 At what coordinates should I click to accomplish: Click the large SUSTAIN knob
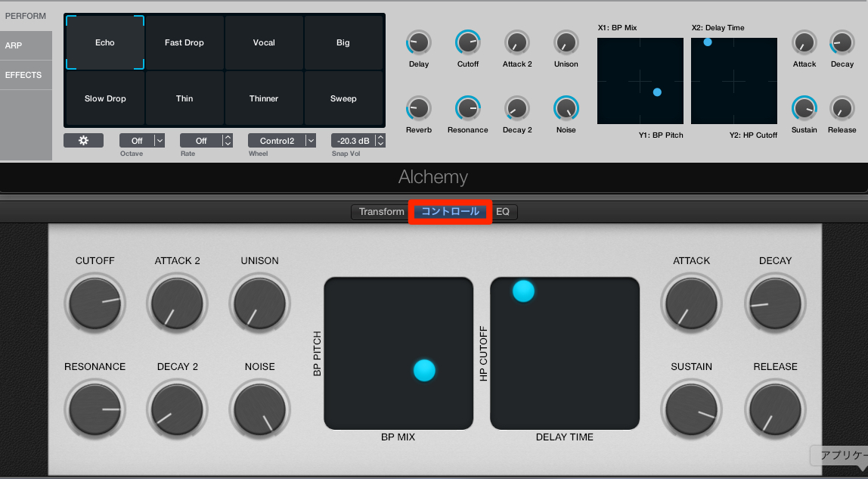click(x=691, y=410)
